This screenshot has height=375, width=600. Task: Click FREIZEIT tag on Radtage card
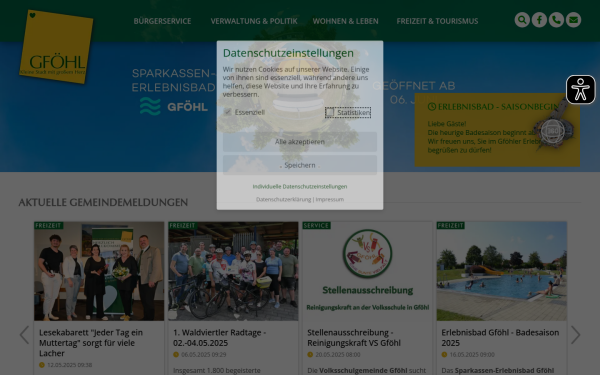[183, 225]
